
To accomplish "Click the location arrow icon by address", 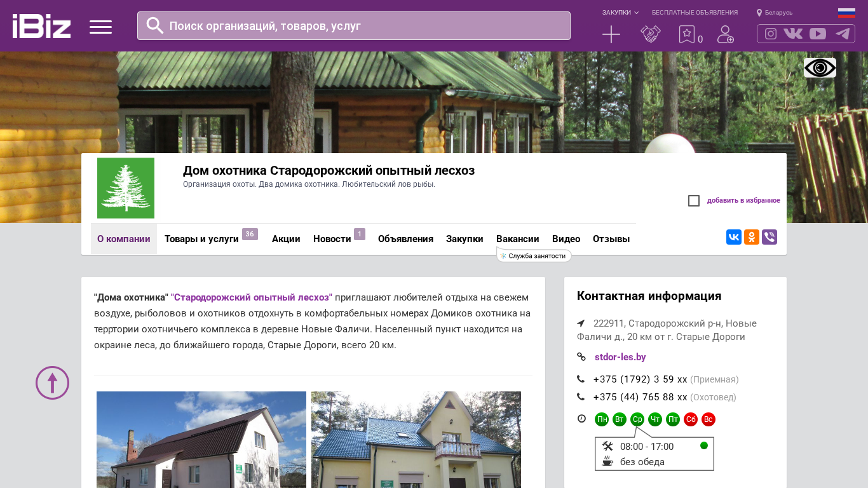I will coord(581,323).
